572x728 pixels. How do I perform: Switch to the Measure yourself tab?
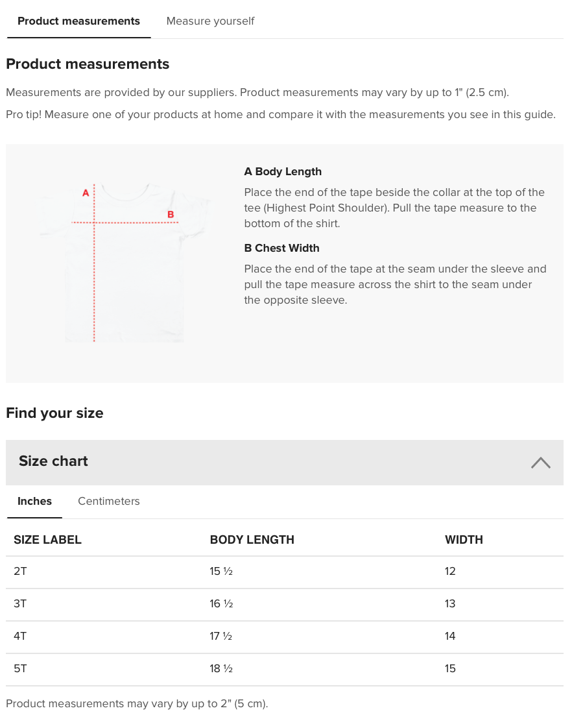click(210, 21)
